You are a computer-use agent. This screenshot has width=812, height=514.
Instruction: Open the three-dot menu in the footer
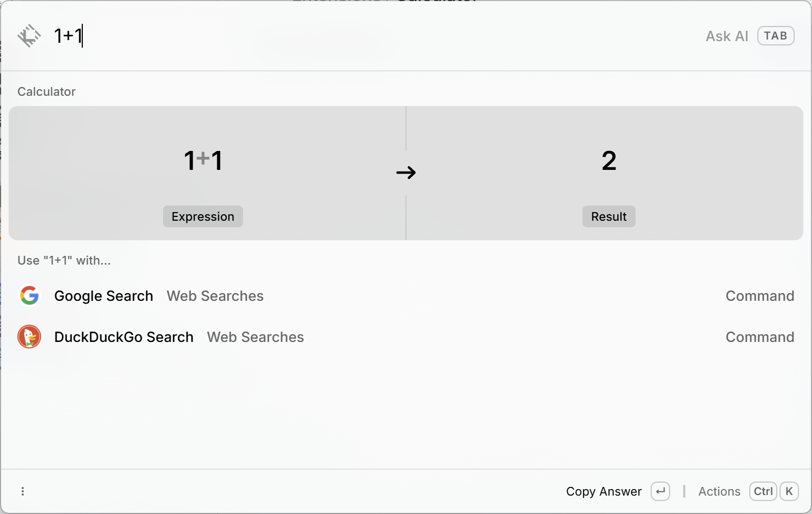(x=23, y=491)
